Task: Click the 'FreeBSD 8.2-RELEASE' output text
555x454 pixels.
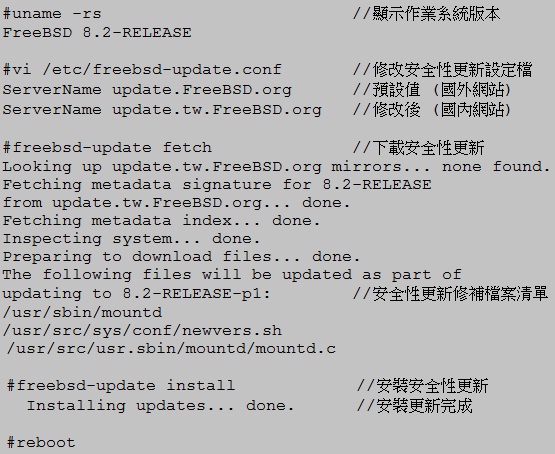Action: 97,33
